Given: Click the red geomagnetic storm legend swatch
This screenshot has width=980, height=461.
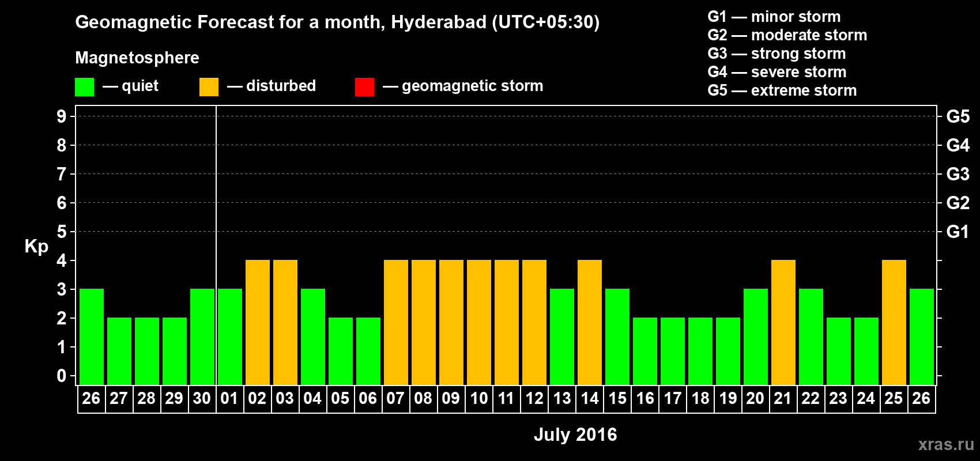Looking at the screenshot, I should (x=364, y=87).
